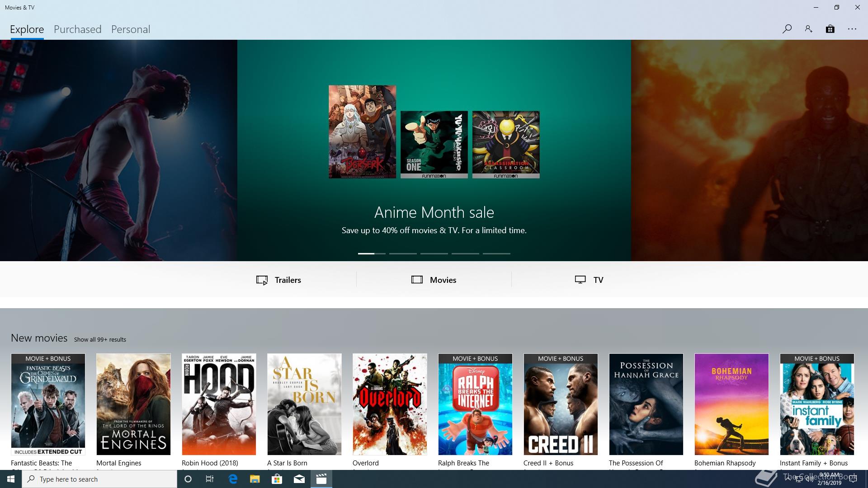This screenshot has width=868, height=488.
Task: Switch to the Personal tab
Action: pyautogui.click(x=131, y=29)
